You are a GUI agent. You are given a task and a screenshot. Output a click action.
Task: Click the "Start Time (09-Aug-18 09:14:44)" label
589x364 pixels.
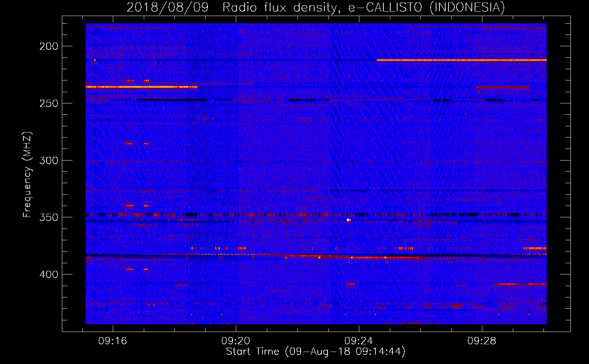[316, 352]
